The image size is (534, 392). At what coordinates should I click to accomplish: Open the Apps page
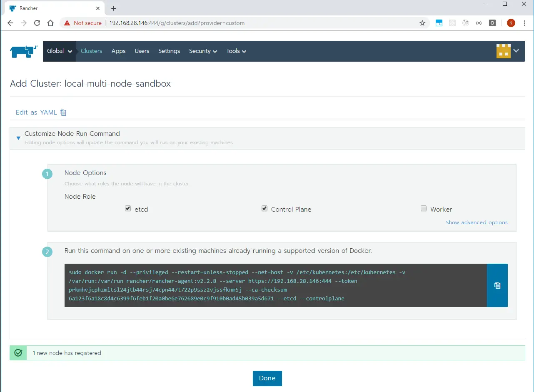coord(118,51)
